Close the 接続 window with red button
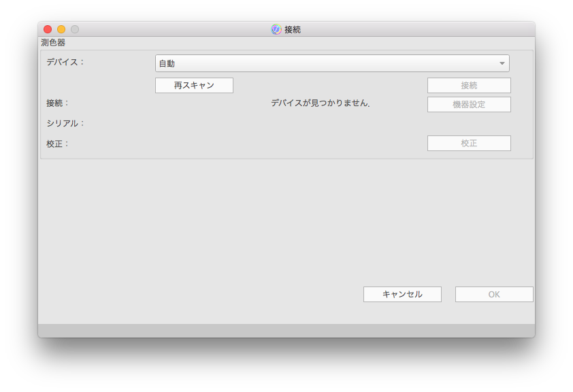The width and height of the screenshot is (573, 392). (x=48, y=29)
